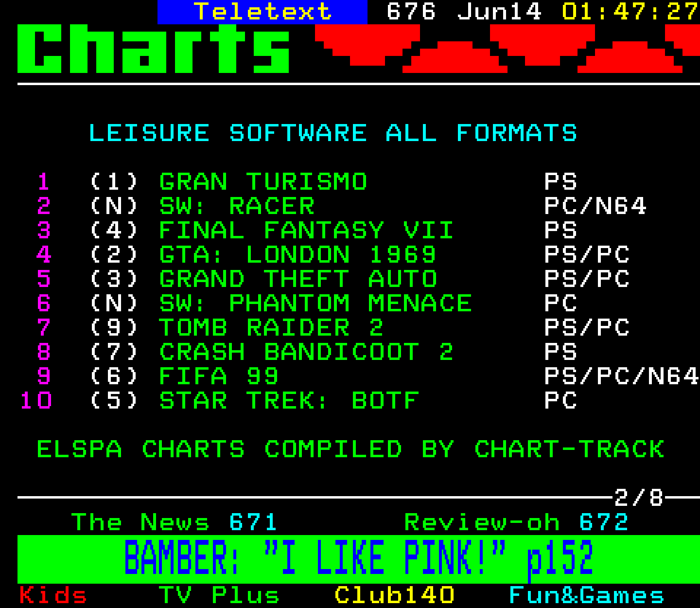
Task: Select the SW: RACER entry
Action: pos(237,206)
